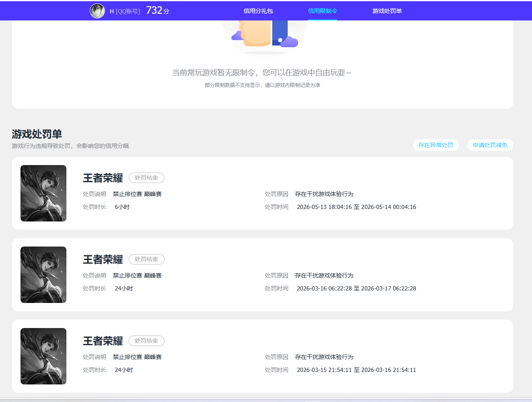Click the H [QQ账号] account name
This screenshot has height=402, width=532.
click(125, 11)
